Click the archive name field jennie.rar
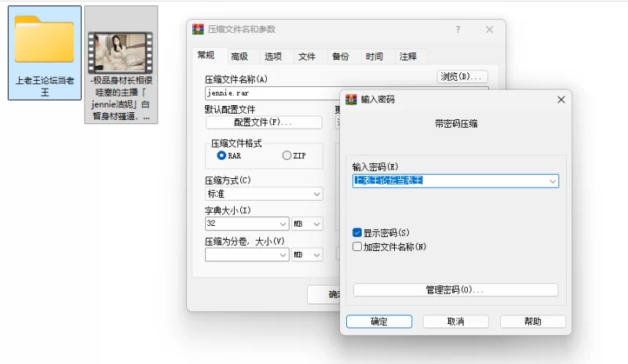 pos(272,93)
